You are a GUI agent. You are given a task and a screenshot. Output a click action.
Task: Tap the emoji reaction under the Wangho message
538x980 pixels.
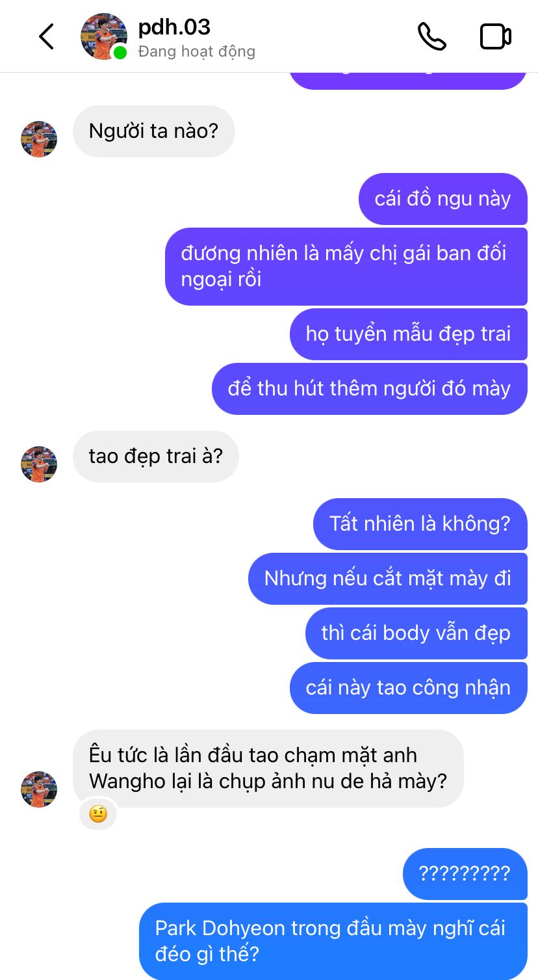(98, 814)
